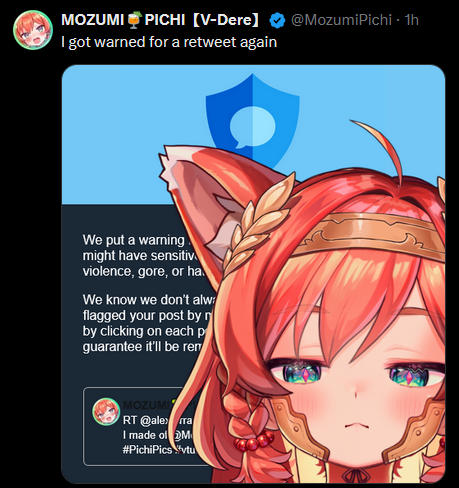Click the post text 'I got warned for a retweet again'
Image resolution: width=459 pixels, height=488 pixels.
(169, 42)
